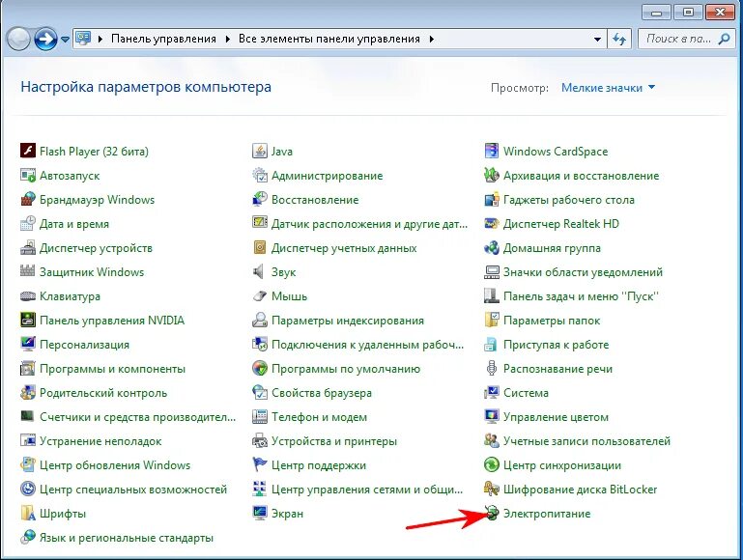Open Центр управления сетями link
Image resolution: width=743 pixels, height=560 pixels.
coord(367,490)
